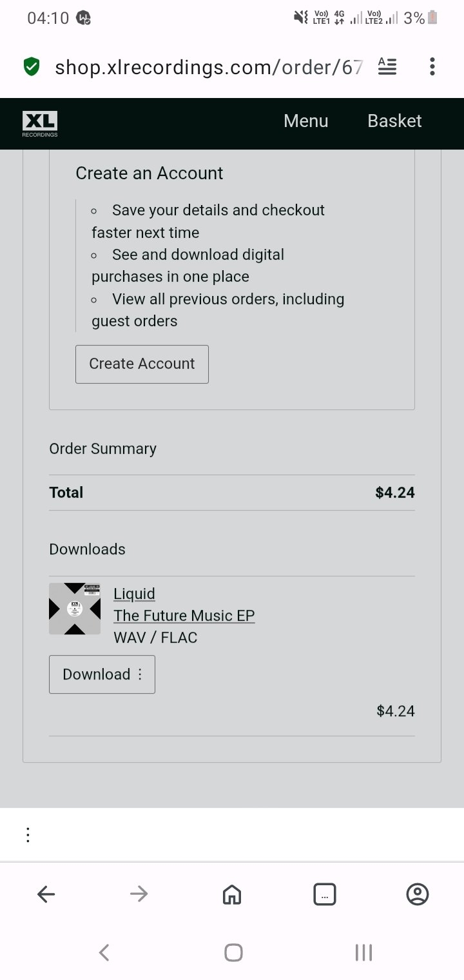Image resolution: width=464 pixels, height=980 pixels.
Task: Open the browser home page icon
Action: click(x=232, y=894)
